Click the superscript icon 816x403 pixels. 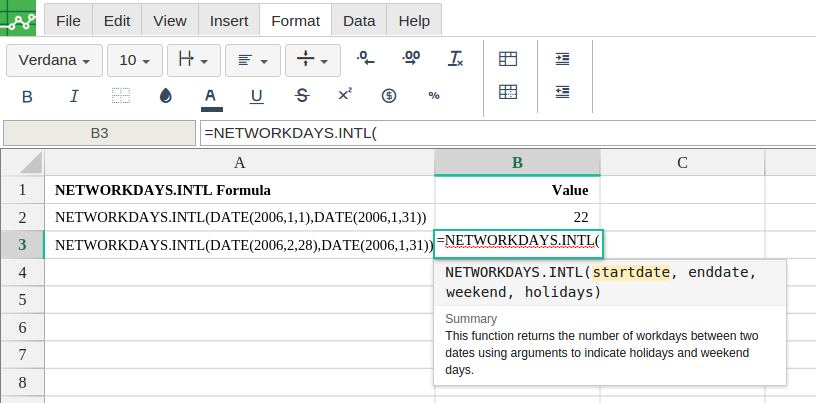[345, 95]
